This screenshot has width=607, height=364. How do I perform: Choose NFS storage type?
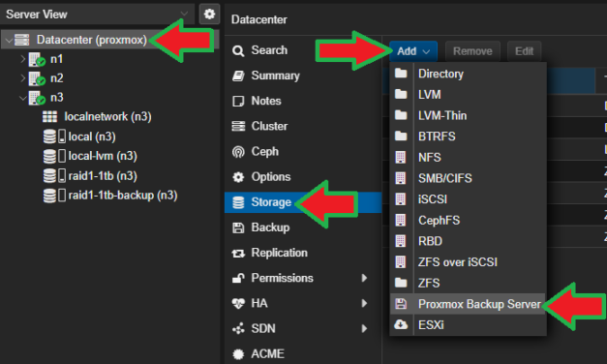point(468,157)
